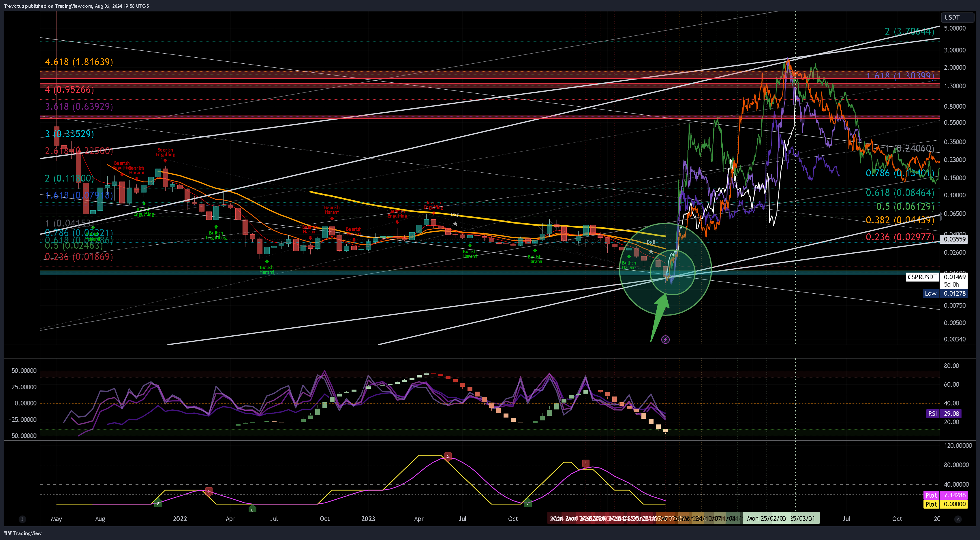Click the 25/03/31 date marker
The image size is (980, 540).
pos(803,518)
